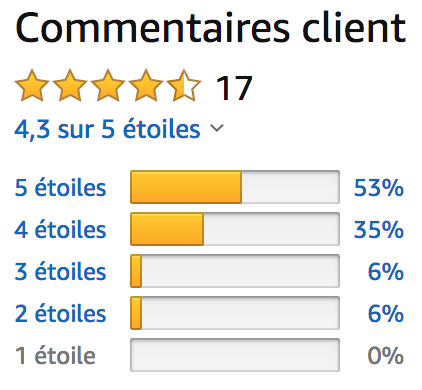Open the 4,3 sur 5 étoiles link
This screenshot has height=390, width=422.
pyautogui.click(x=107, y=129)
